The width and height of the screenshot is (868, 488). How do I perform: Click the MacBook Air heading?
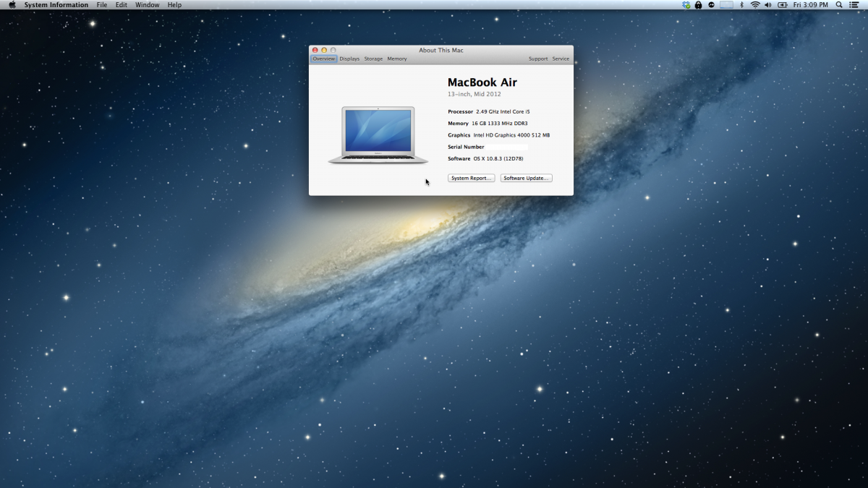click(x=482, y=82)
